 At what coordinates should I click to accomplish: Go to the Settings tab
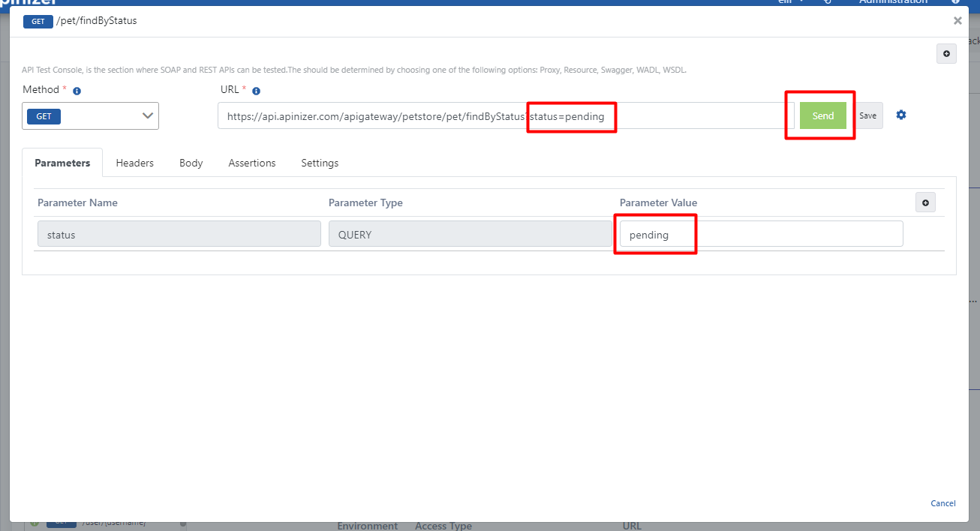pos(320,163)
